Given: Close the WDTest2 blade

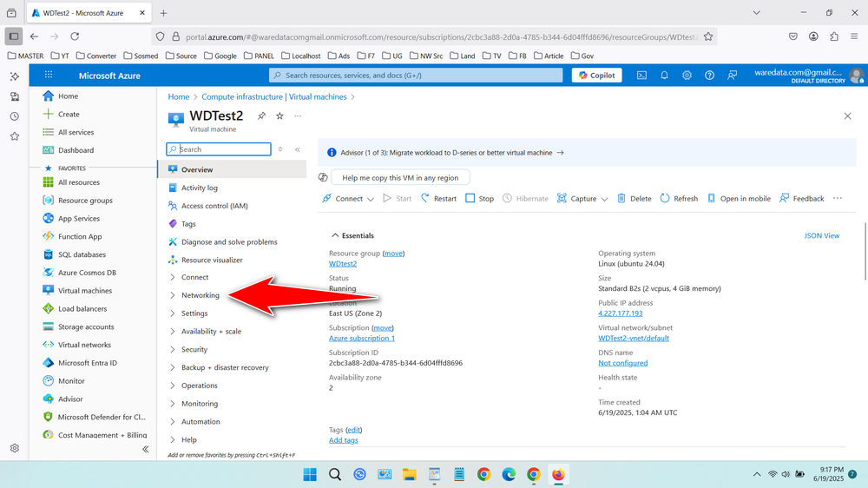Looking at the screenshot, I should click(x=847, y=115).
